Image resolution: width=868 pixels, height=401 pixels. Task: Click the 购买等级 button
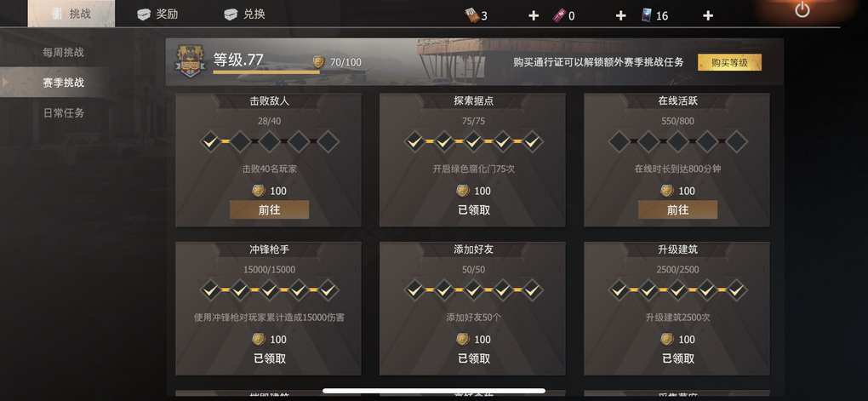[x=729, y=63]
